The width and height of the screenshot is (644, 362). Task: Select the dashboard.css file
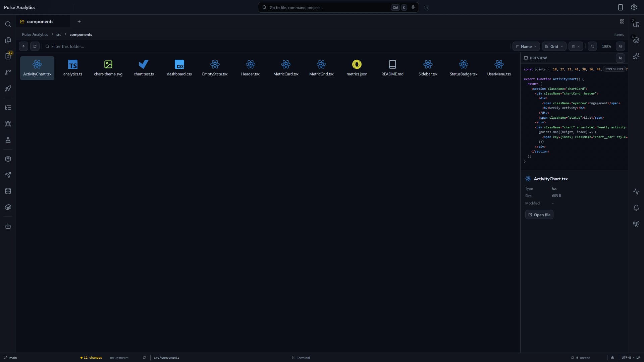[179, 68]
